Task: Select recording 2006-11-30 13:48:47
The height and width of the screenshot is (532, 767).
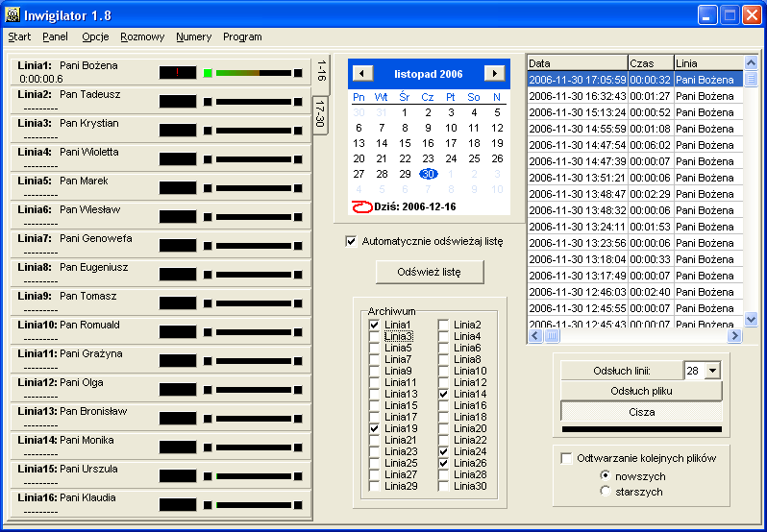Action: click(x=635, y=194)
